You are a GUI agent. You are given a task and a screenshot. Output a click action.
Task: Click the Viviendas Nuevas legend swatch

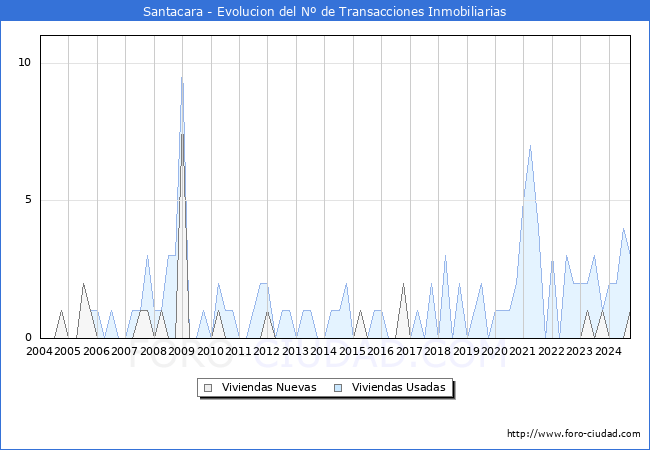[x=208, y=388]
